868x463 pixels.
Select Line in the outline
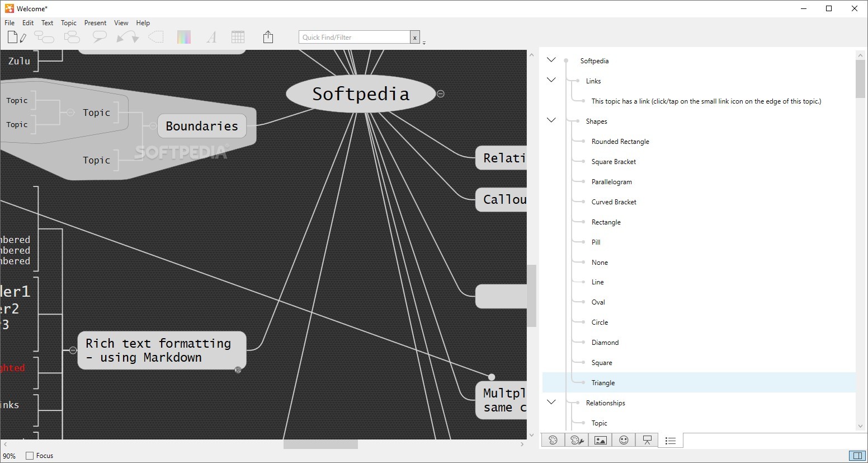pyautogui.click(x=598, y=282)
